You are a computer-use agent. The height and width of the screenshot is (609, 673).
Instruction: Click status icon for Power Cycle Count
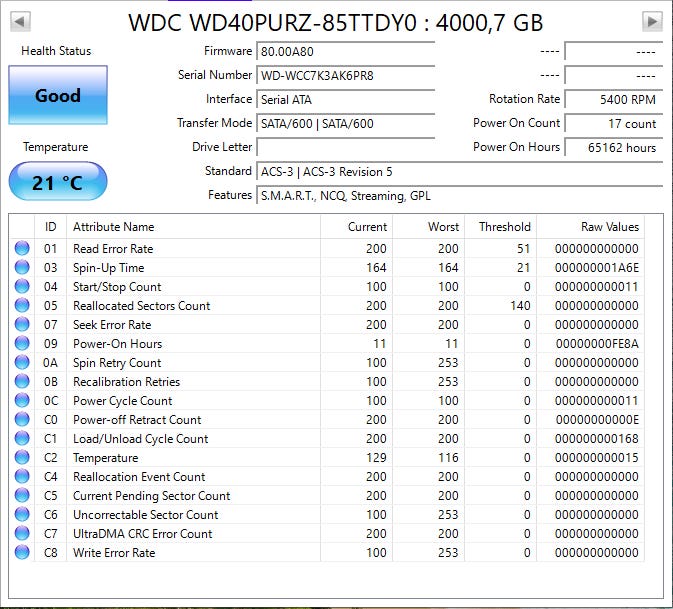(x=22, y=400)
